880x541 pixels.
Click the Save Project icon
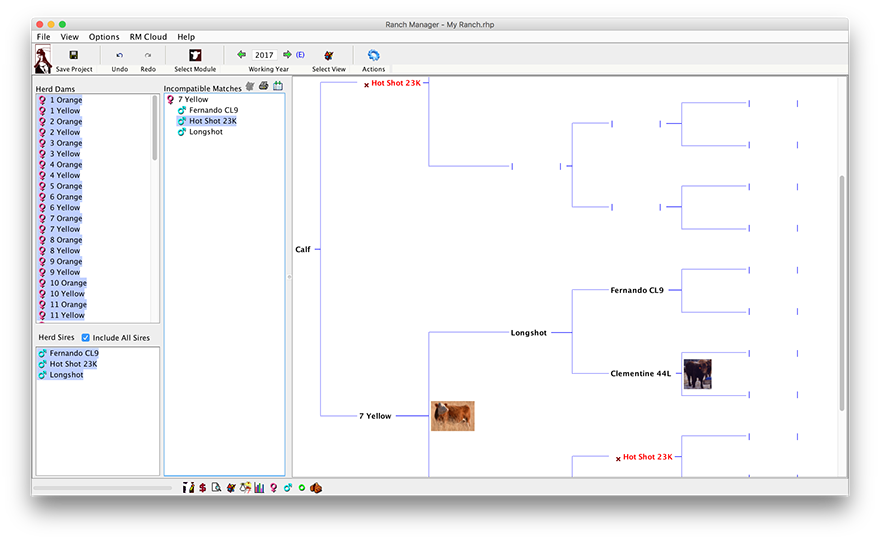pyautogui.click(x=73, y=55)
